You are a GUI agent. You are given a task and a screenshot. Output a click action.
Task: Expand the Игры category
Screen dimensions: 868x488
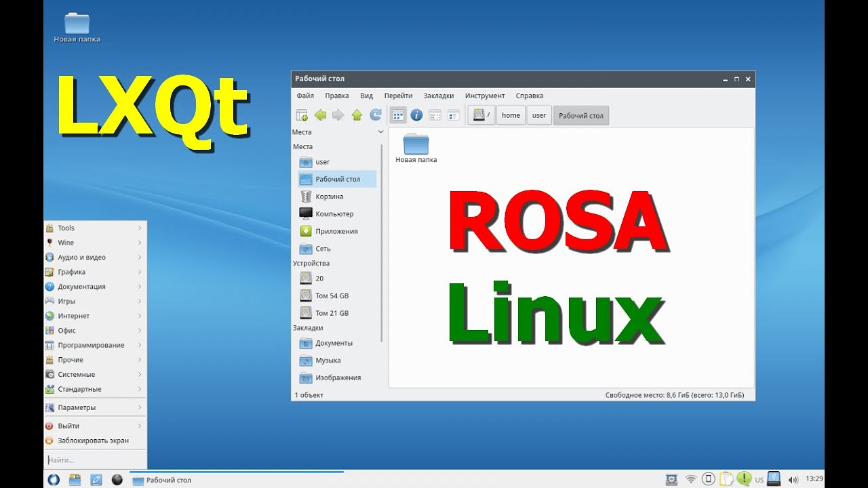[x=95, y=301]
